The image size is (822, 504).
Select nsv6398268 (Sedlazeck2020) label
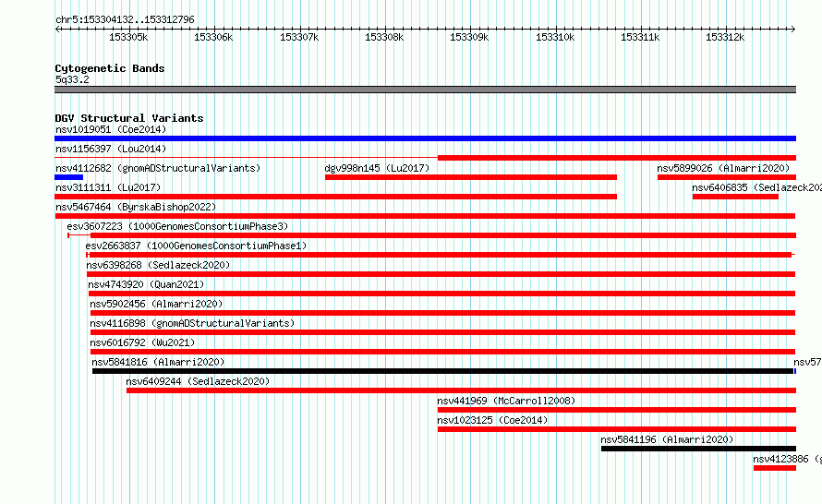pyautogui.click(x=158, y=265)
